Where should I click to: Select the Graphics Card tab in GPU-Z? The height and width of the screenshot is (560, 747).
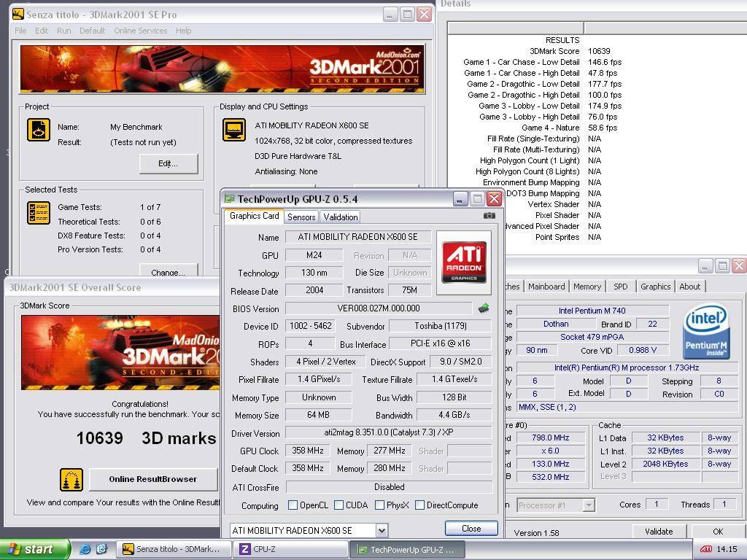click(254, 216)
